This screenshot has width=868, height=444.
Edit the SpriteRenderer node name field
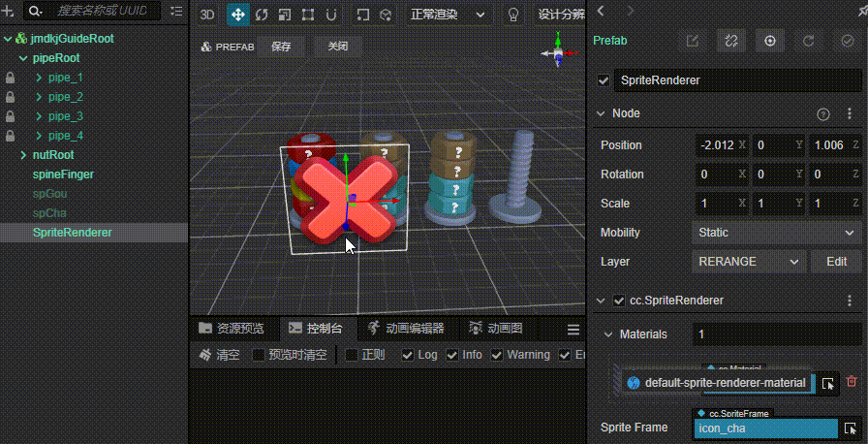(738, 80)
